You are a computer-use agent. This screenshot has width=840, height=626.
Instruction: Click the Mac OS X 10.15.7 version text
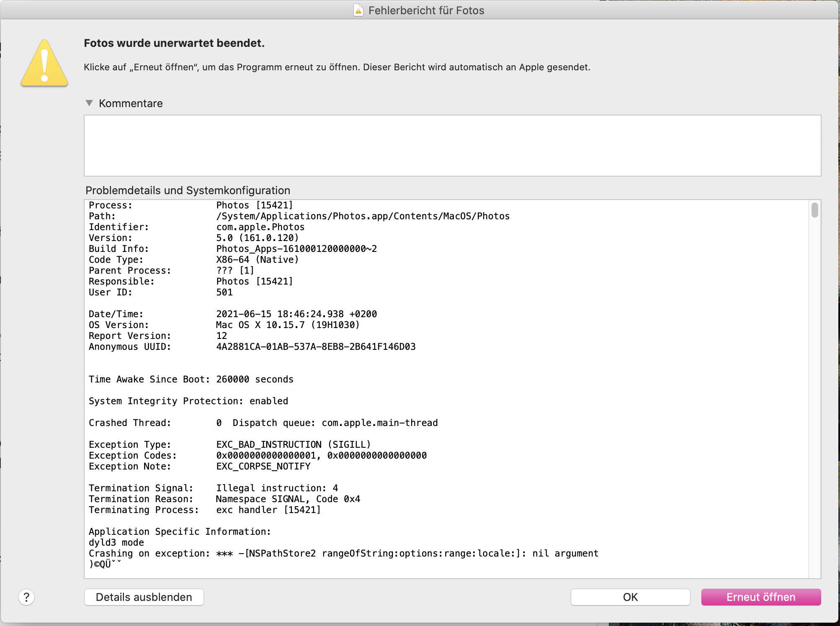pyautogui.click(x=288, y=325)
